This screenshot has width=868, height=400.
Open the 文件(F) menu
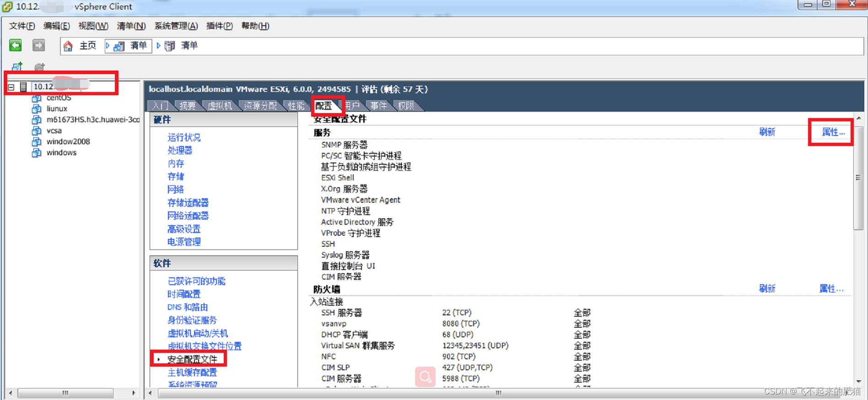point(22,26)
